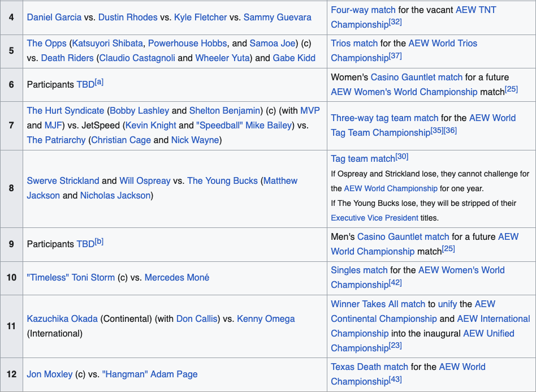Open The Patriarchy link
This screenshot has width=536, height=392.
(x=56, y=140)
